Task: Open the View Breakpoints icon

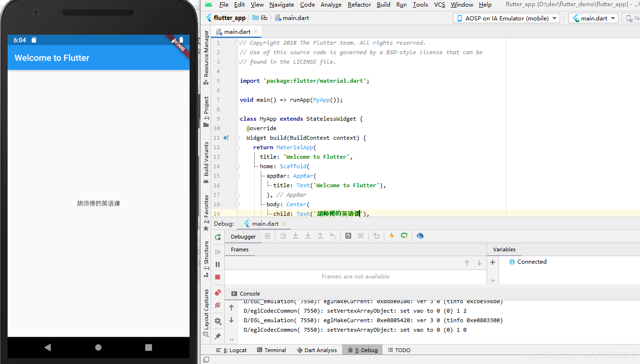Action: pos(218,293)
